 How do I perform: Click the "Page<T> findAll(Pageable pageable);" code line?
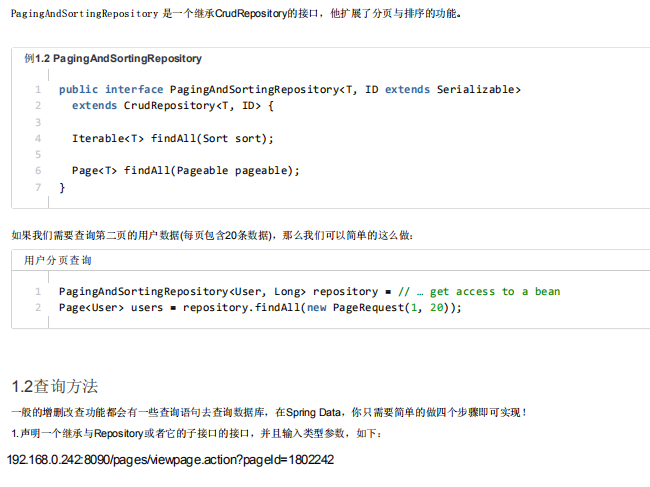click(x=186, y=171)
